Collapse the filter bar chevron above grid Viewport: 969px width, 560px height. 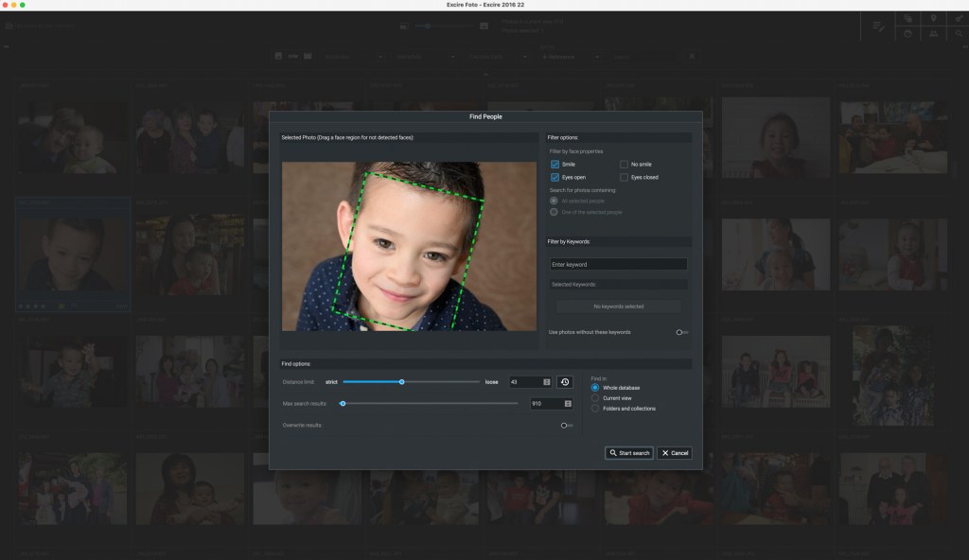tap(485, 74)
